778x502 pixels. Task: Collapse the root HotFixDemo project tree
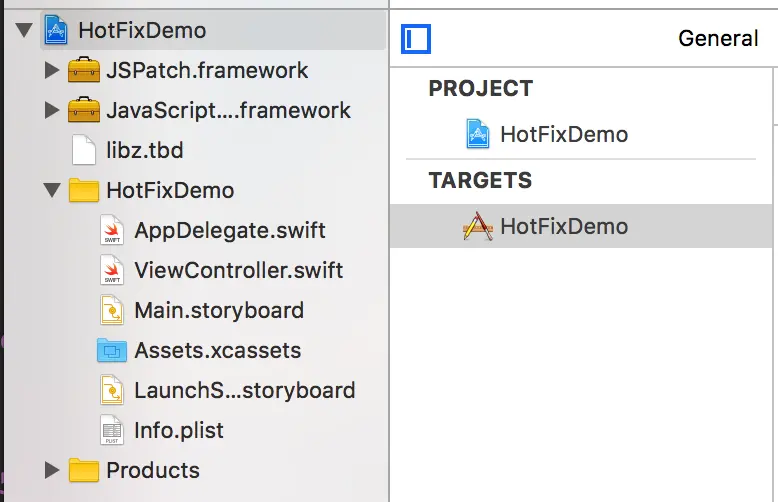tap(24, 31)
